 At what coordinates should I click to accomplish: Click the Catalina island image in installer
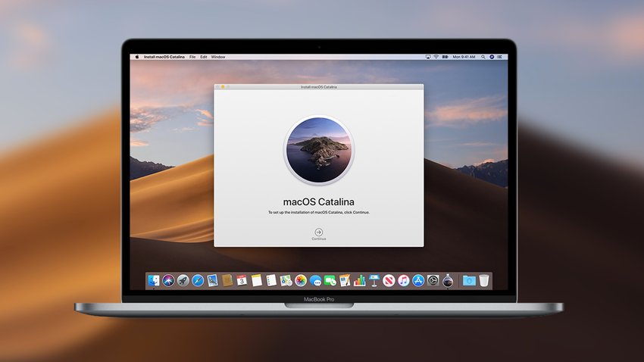[x=319, y=149]
